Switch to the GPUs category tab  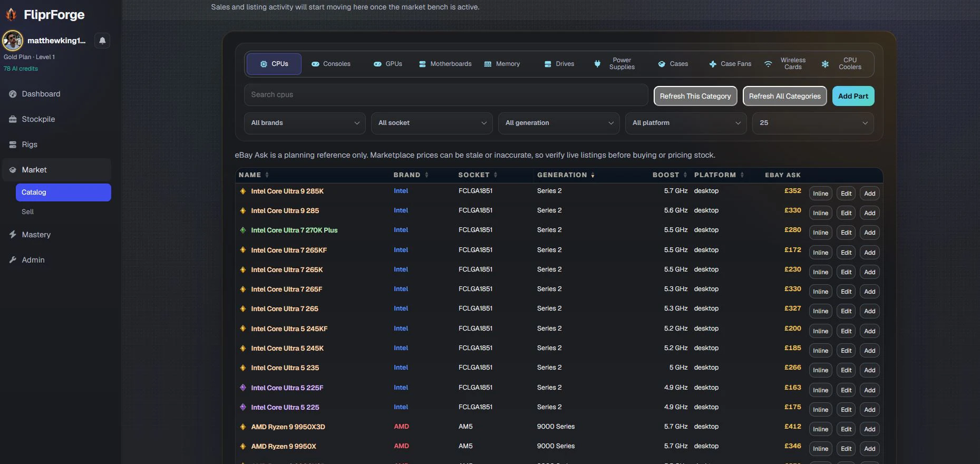point(388,64)
